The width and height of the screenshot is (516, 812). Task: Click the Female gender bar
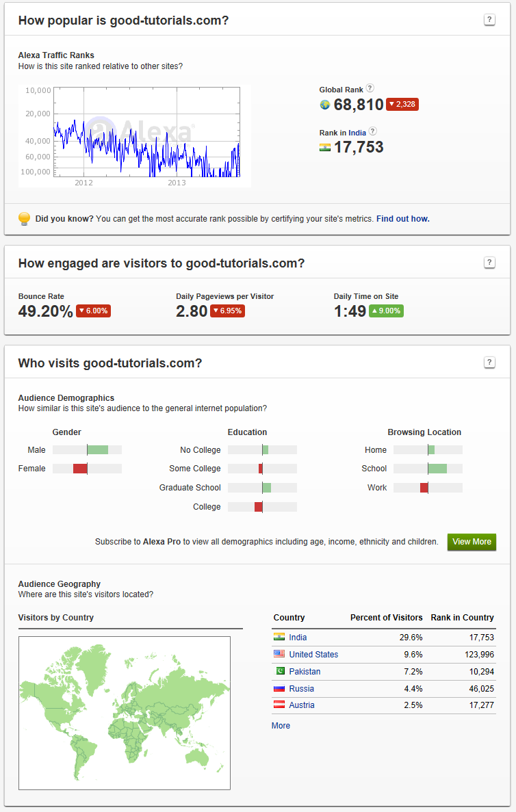[x=87, y=468]
